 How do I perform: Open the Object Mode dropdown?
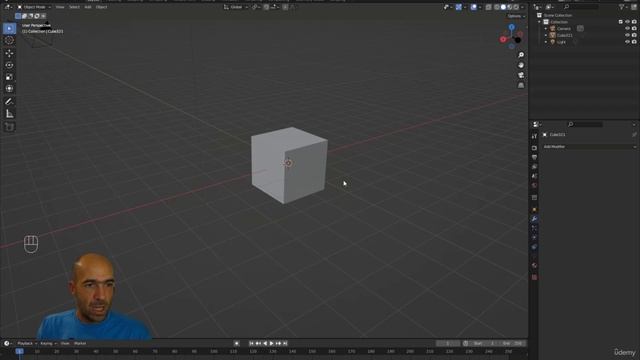34,7
